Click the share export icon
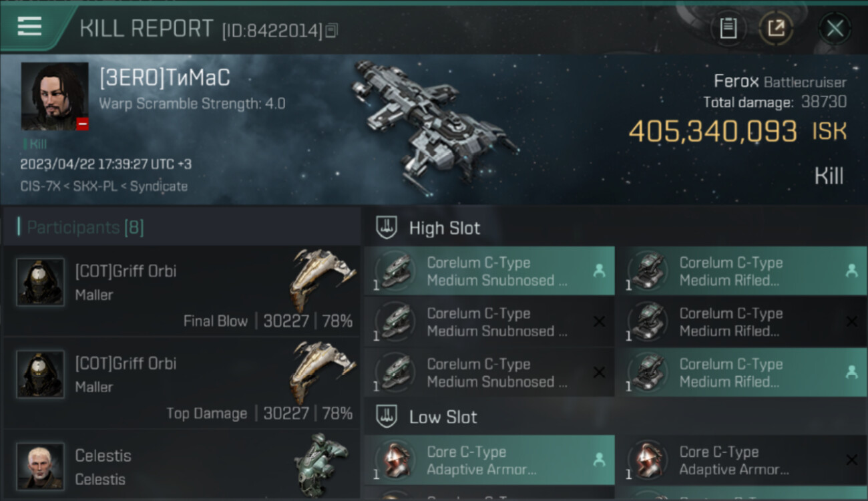This screenshot has height=501, width=868. click(776, 29)
